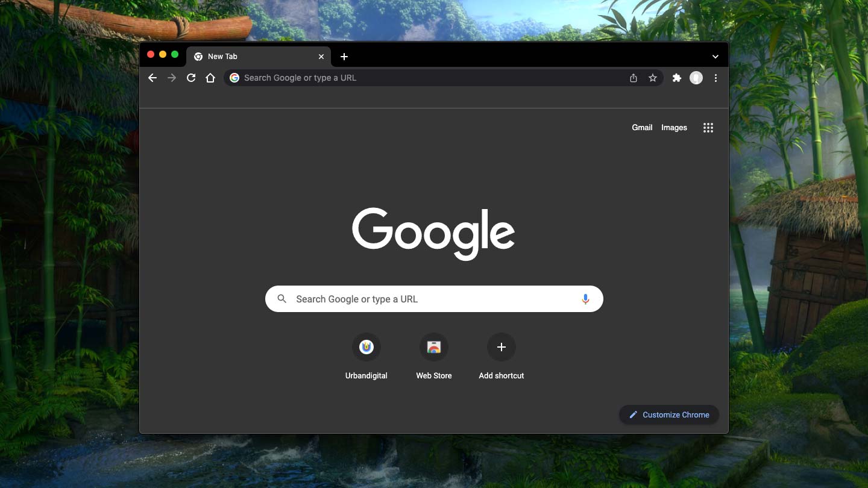Open Chrome three-dot menu
The height and width of the screenshot is (488, 868).
715,78
